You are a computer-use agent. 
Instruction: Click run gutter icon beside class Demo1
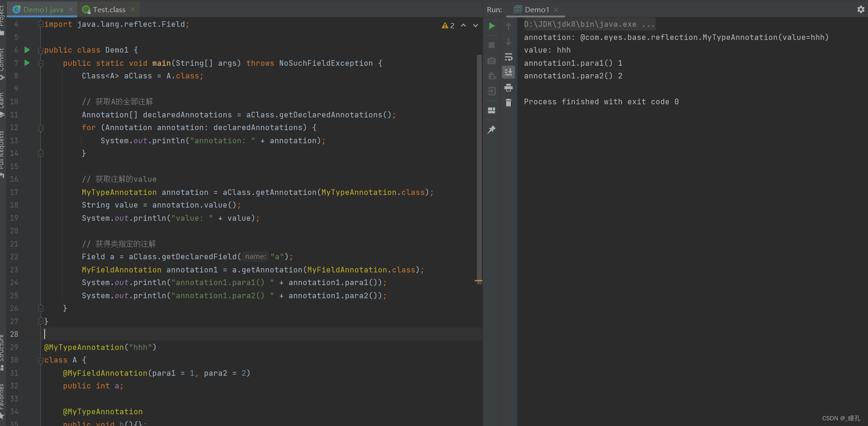pyautogui.click(x=27, y=50)
